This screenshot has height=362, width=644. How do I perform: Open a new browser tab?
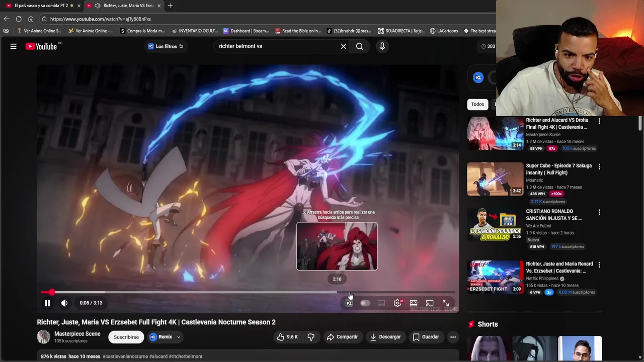[x=170, y=6]
